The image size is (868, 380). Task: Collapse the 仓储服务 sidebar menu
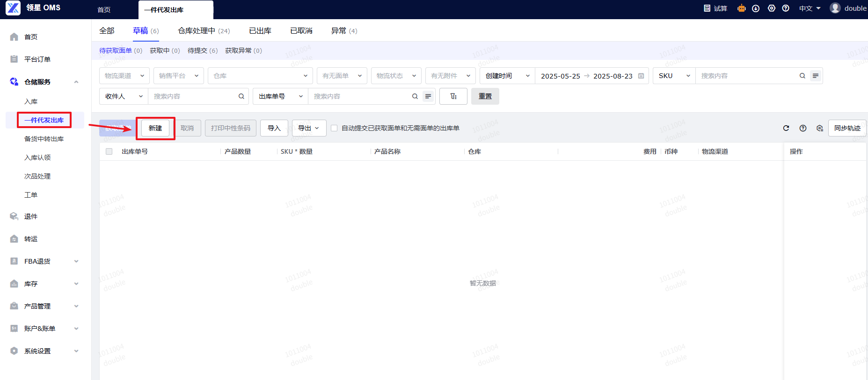click(44, 82)
